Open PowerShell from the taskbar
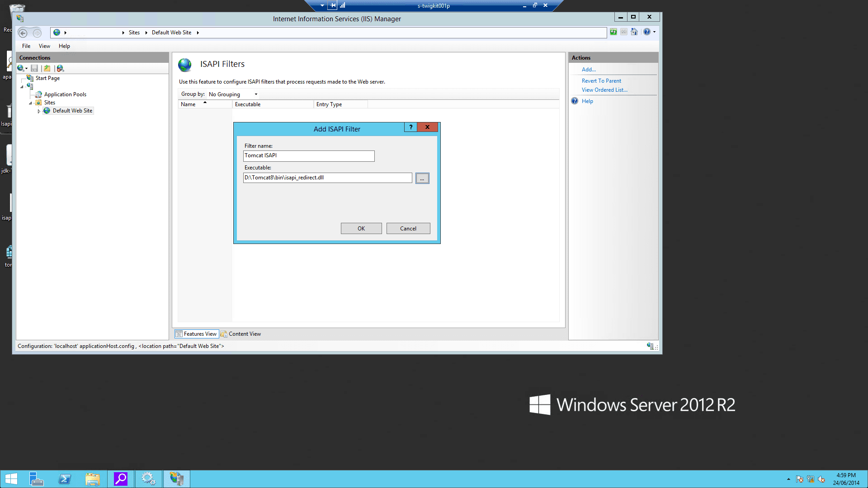 click(x=65, y=479)
